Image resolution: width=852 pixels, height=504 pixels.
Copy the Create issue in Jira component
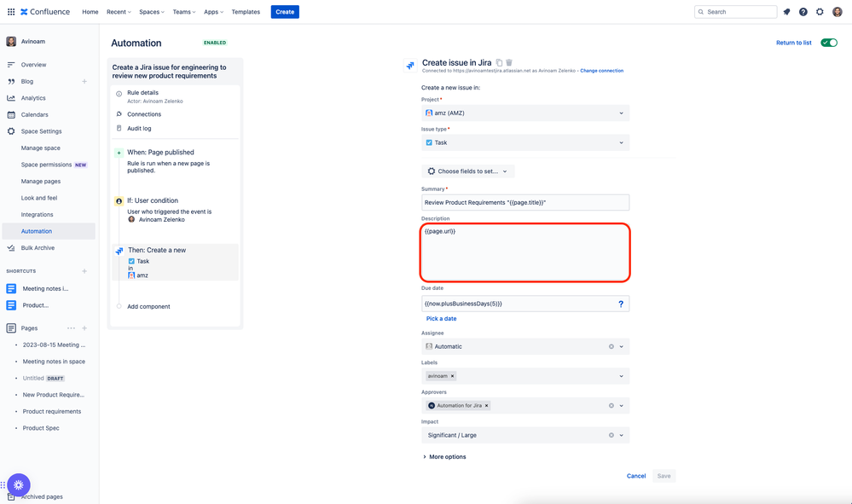click(x=500, y=62)
